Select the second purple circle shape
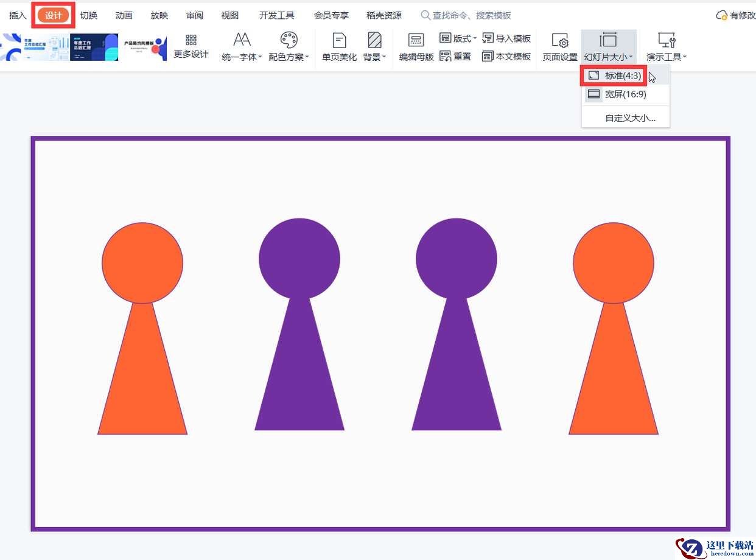Screen dimensions: 756x560 point(299,259)
